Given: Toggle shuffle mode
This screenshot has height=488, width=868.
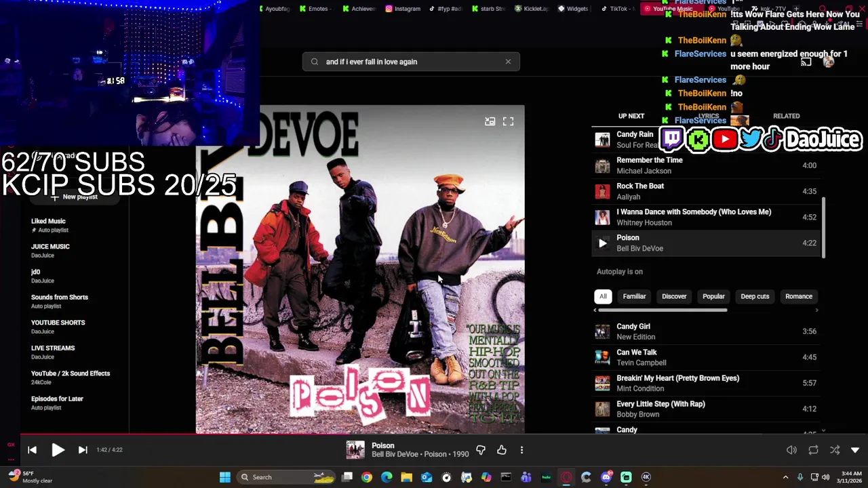Looking at the screenshot, I should point(835,450).
